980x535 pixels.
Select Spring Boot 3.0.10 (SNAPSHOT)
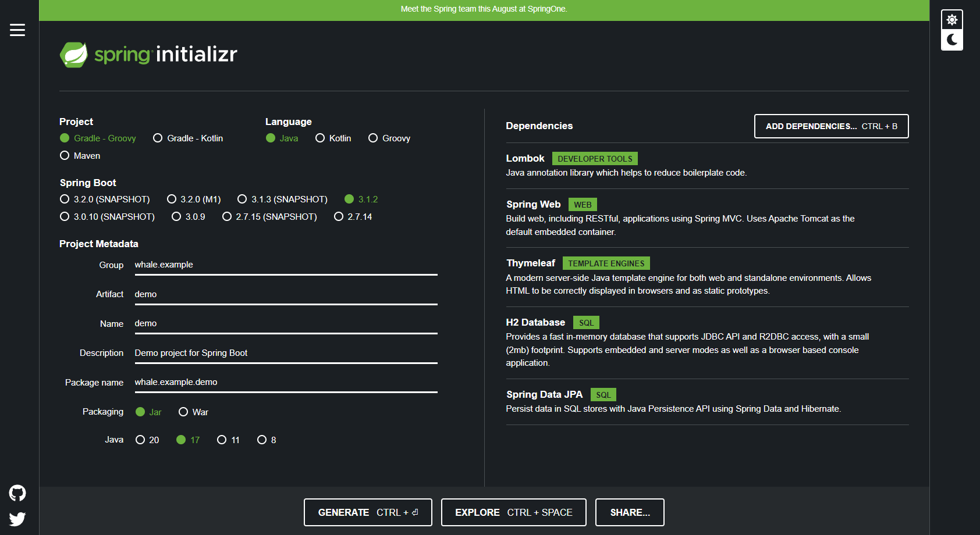click(107, 217)
